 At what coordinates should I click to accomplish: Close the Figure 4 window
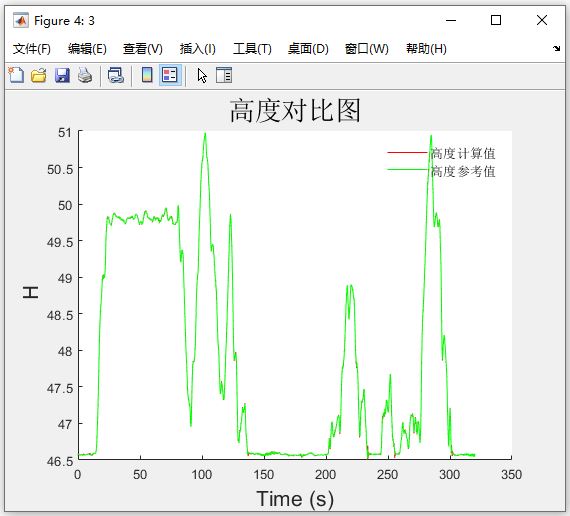542,20
